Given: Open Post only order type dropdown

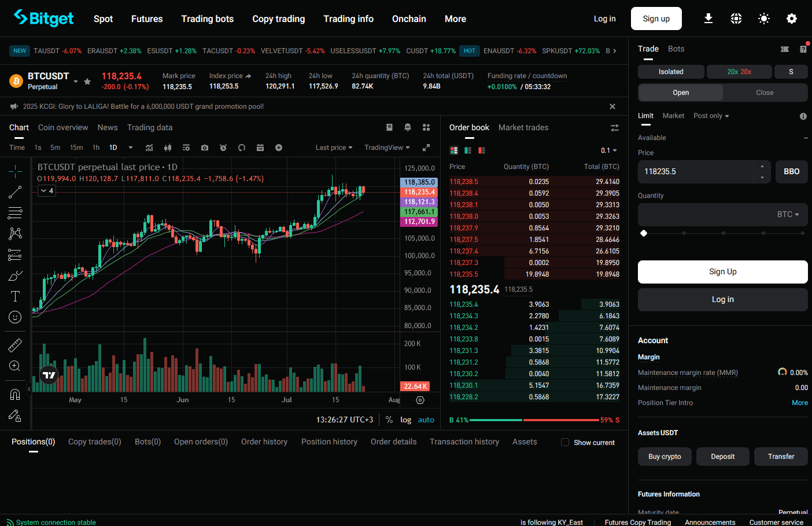Looking at the screenshot, I should (711, 116).
